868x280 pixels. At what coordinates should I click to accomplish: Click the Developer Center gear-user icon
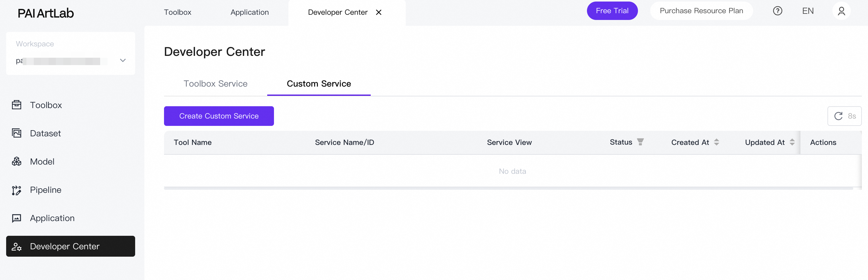17,247
